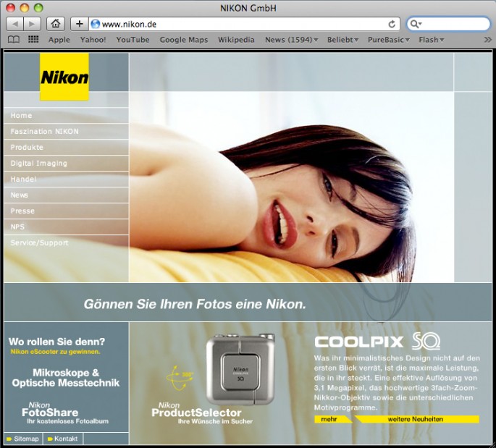
Task: Click the COOLPIX SQ heading
Action: (x=377, y=342)
